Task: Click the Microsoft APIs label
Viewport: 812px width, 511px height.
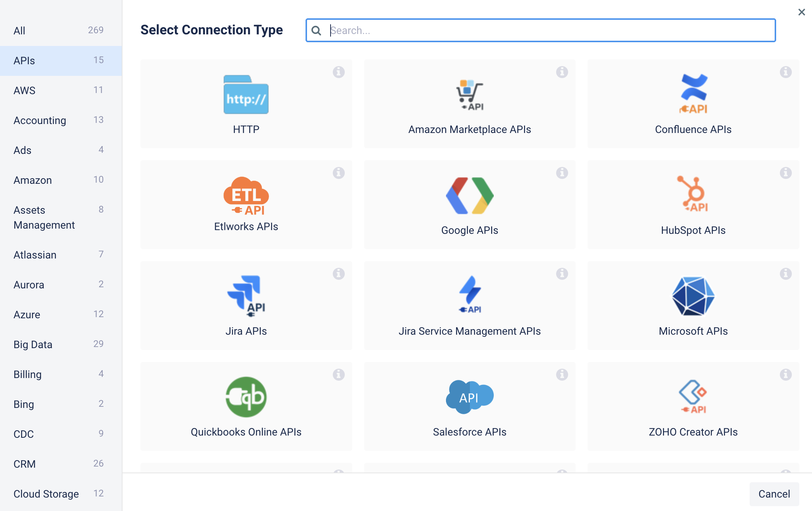Action: (693, 331)
